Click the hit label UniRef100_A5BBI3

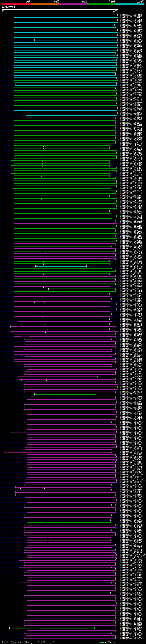click(x=131, y=394)
